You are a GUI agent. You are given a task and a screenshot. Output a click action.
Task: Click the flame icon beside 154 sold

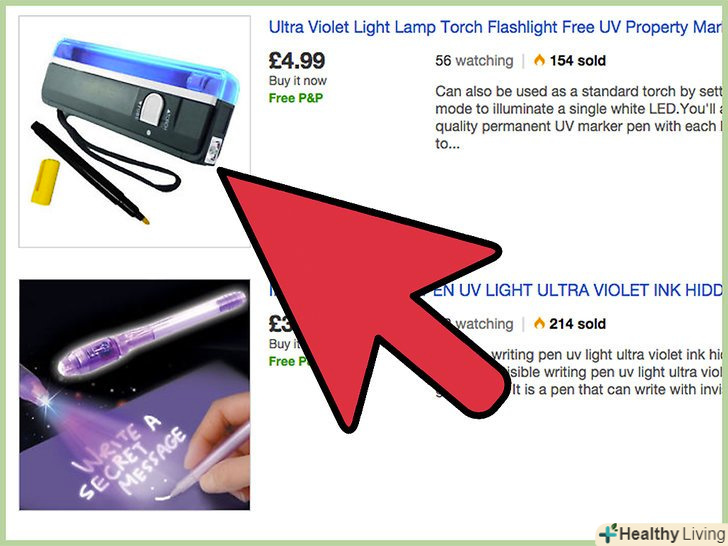539,60
